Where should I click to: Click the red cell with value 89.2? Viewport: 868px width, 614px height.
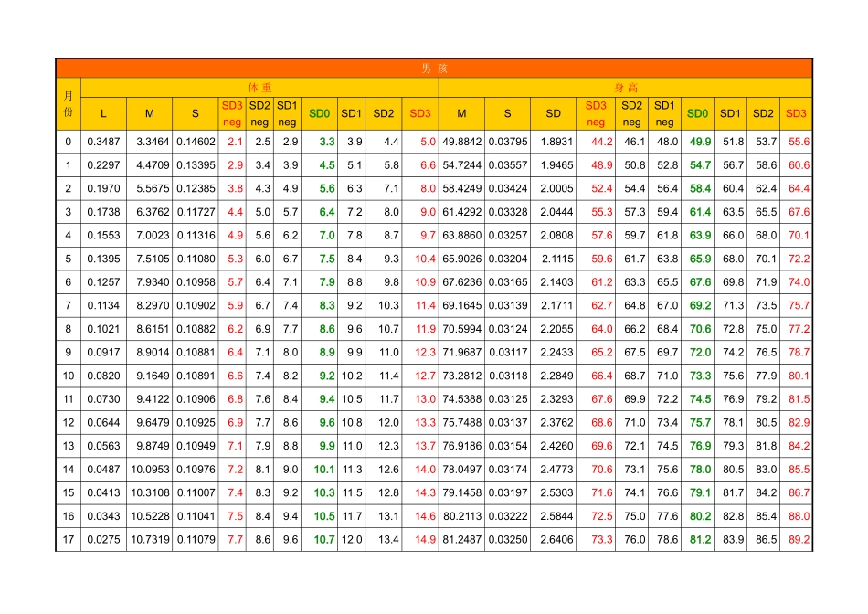coord(799,540)
